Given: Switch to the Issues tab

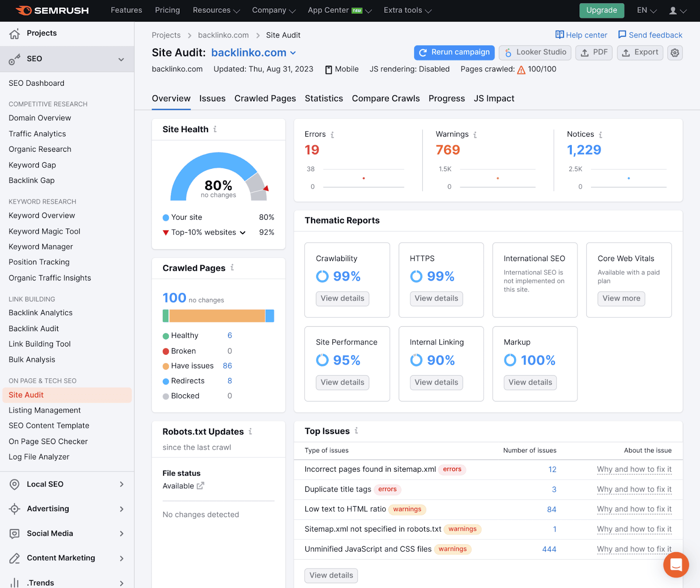Looking at the screenshot, I should click(x=212, y=98).
